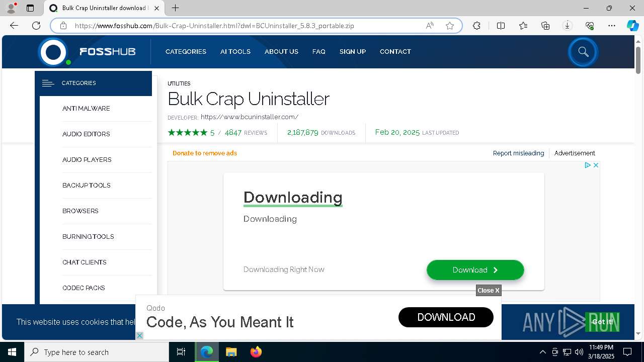The image size is (644, 362).
Task: Open File Explorer from taskbar
Action: coord(231,352)
